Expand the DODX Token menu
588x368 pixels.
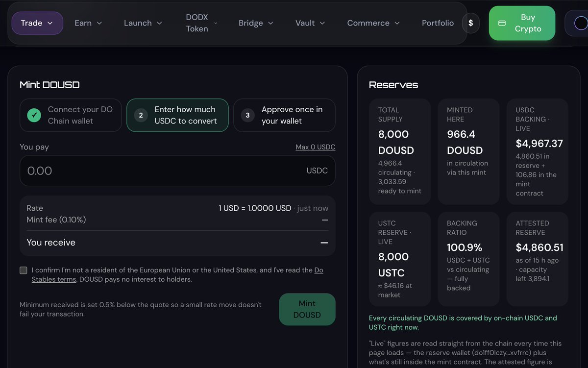tap(201, 23)
